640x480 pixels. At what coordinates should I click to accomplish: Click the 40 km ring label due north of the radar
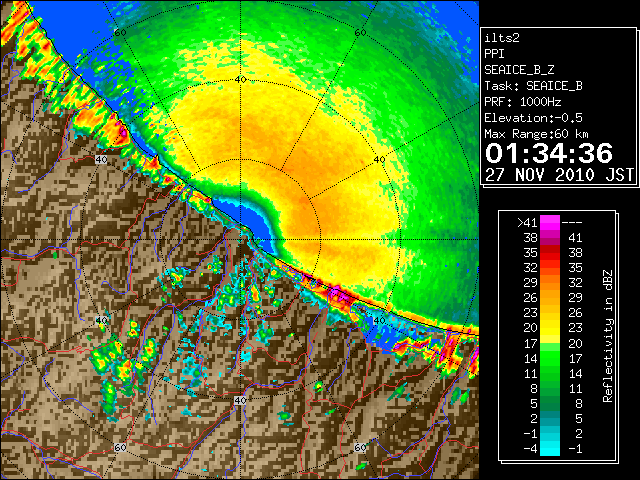[240, 80]
